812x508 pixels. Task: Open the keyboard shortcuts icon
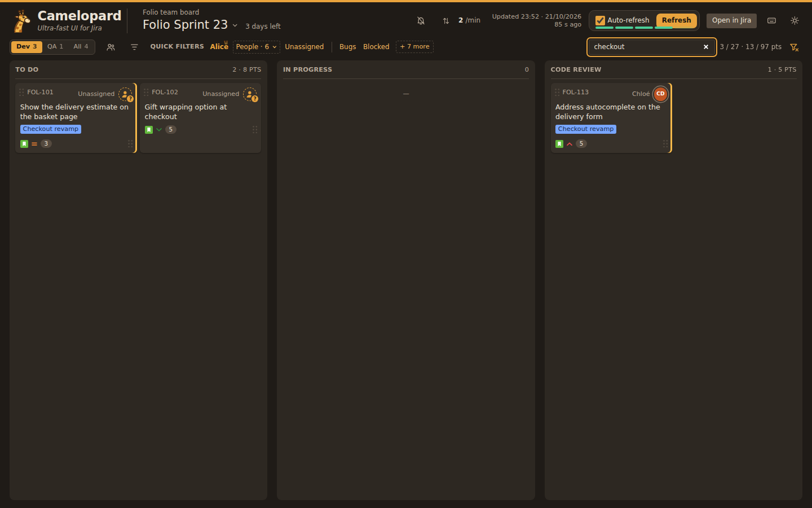pos(771,21)
